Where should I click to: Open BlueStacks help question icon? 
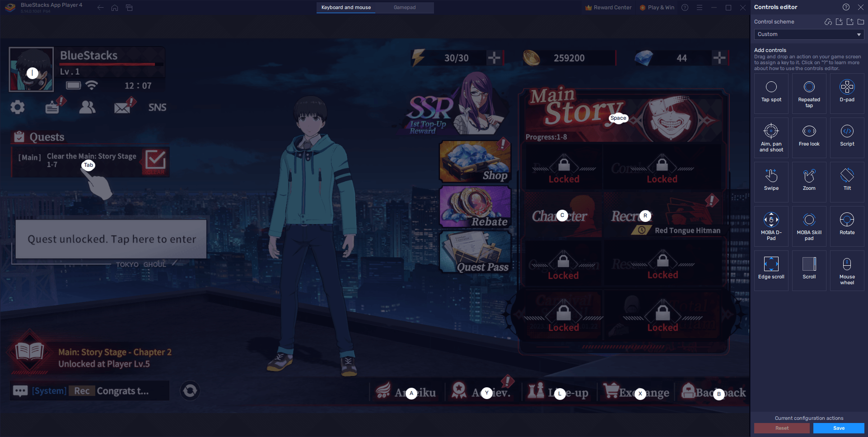click(x=685, y=8)
